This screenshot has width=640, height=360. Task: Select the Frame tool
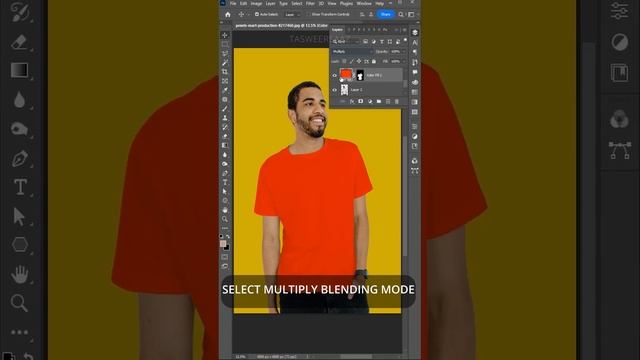225,81
